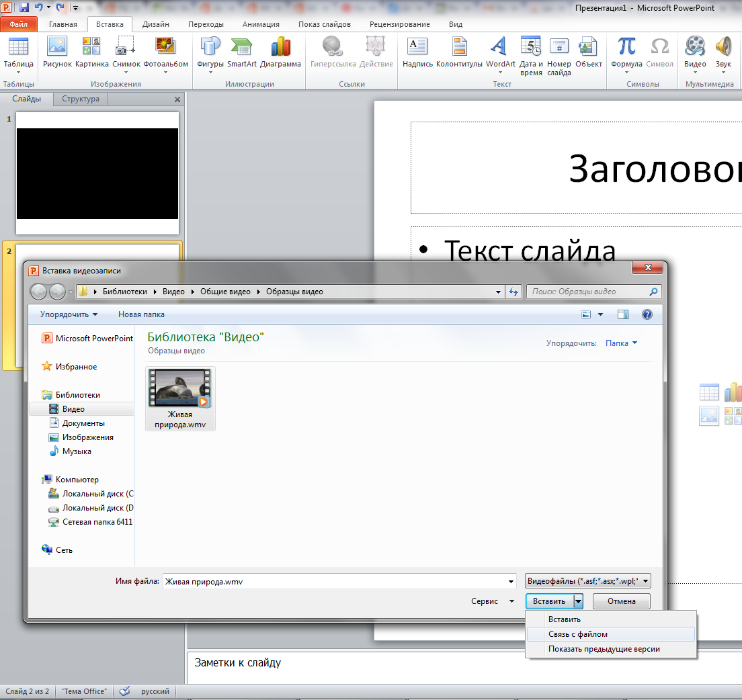
Task: Create a Новая папка in the dialog
Action: click(142, 314)
